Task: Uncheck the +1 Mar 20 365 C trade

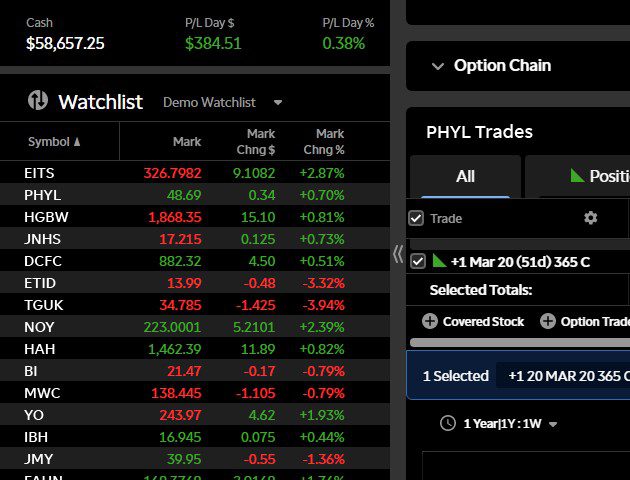Action: click(418, 261)
